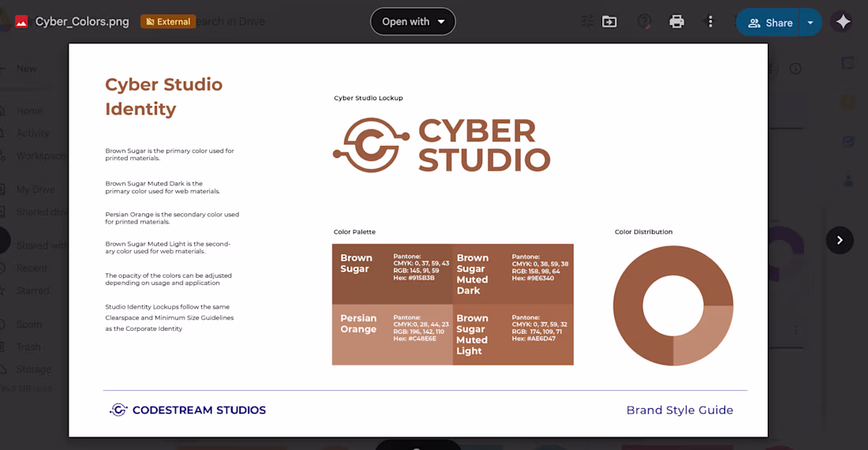This screenshot has width=868, height=450.
Task: Select Activity in background Drive sidebar
Action: click(x=32, y=133)
